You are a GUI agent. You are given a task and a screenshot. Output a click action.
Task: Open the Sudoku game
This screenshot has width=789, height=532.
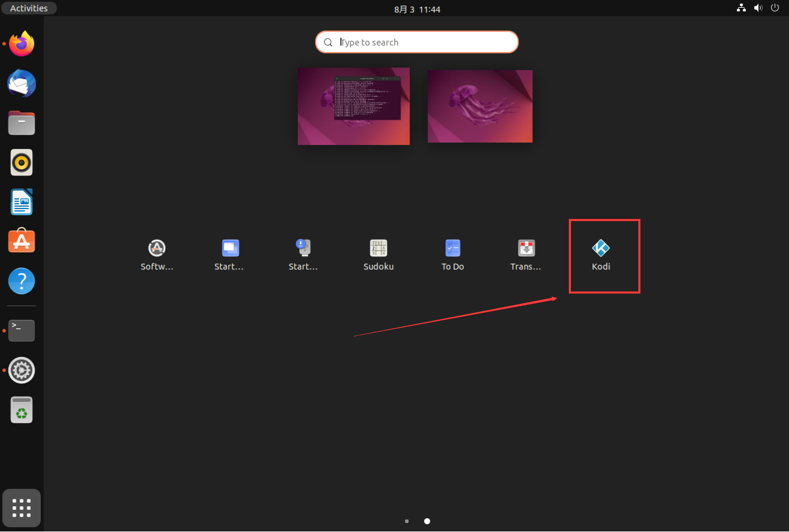point(378,249)
